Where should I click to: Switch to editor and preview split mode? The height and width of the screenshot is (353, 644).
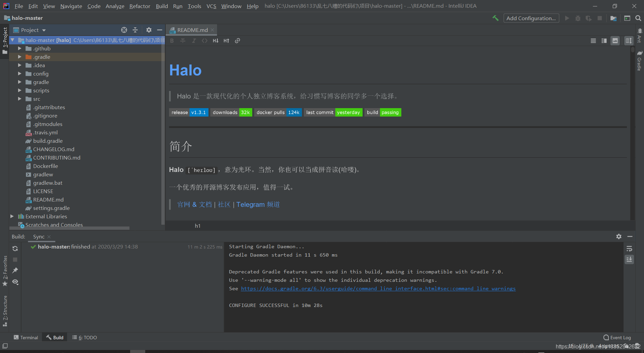coord(604,41)
